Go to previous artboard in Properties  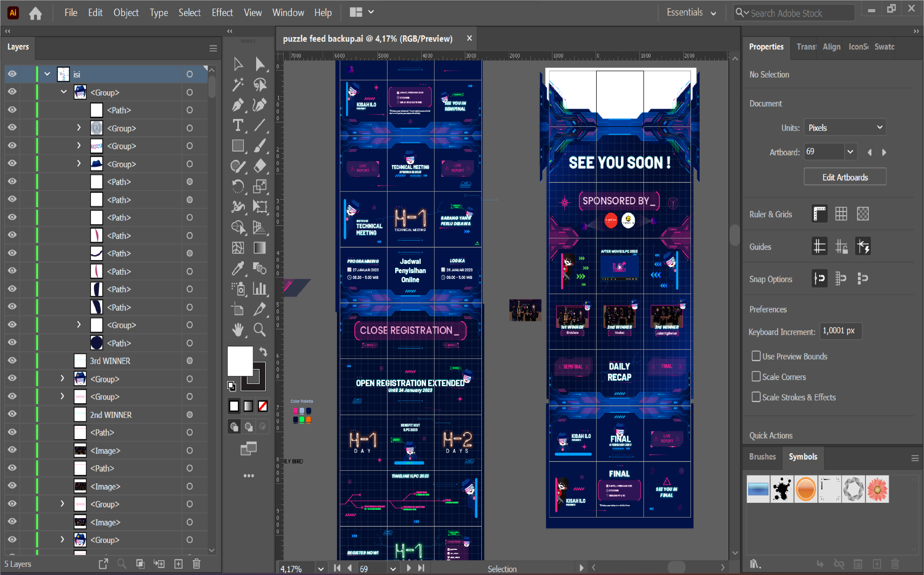pos(869,152)
